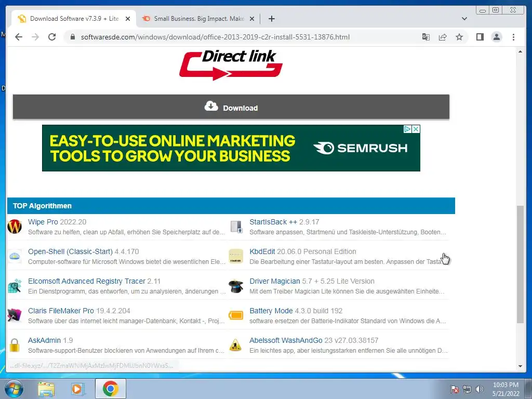Click the orange Battery Mode icon
Screen dimensions: 532x399
click(x=236, y=315)
